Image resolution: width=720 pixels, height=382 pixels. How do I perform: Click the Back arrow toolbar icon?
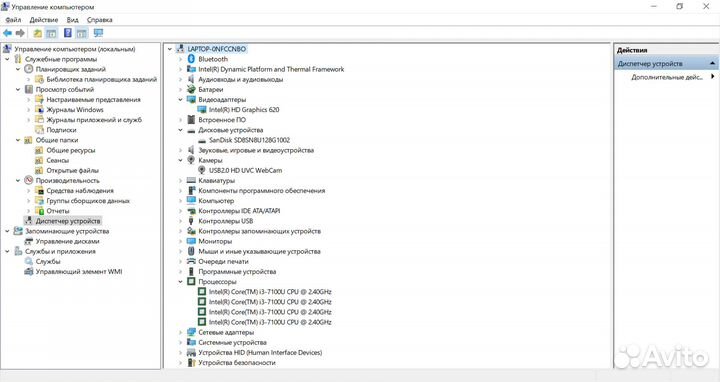tap(7, 33)
